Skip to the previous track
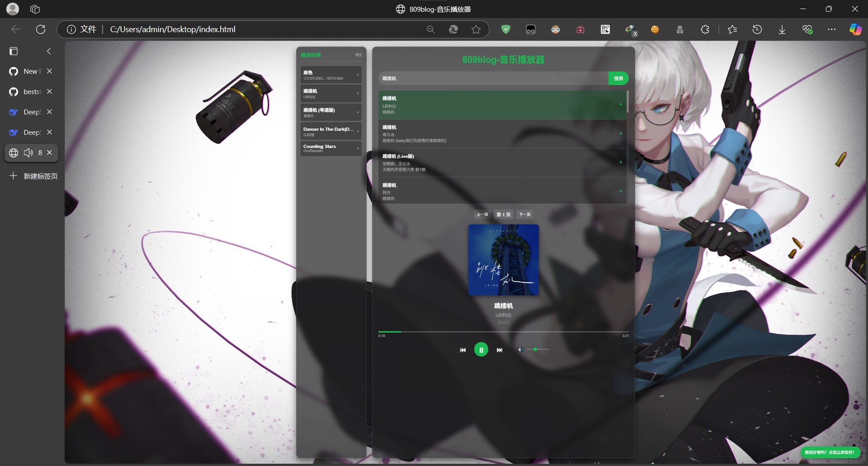This screenshot has height=466, width=868. (x=463, y=350)
